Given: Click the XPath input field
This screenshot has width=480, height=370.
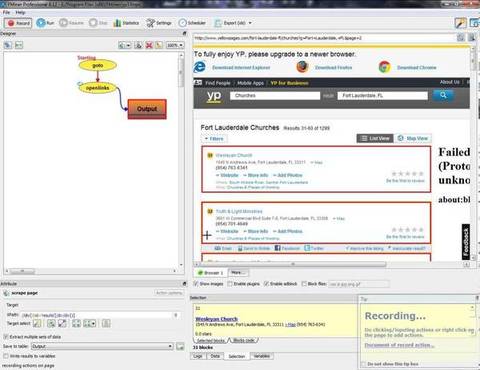Looking at the screenshot, I should pyautogui.click(x=97, y=315).
